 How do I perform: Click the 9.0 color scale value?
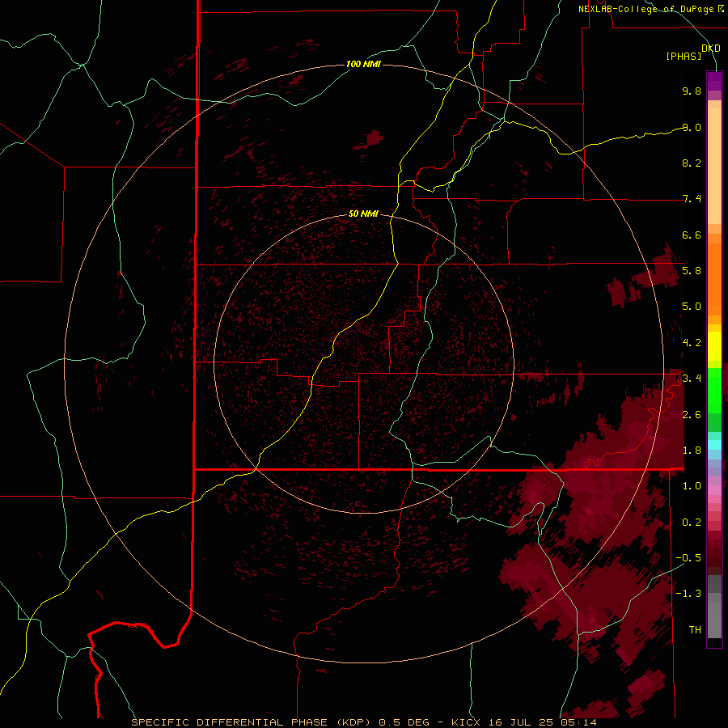pos(692,127)
